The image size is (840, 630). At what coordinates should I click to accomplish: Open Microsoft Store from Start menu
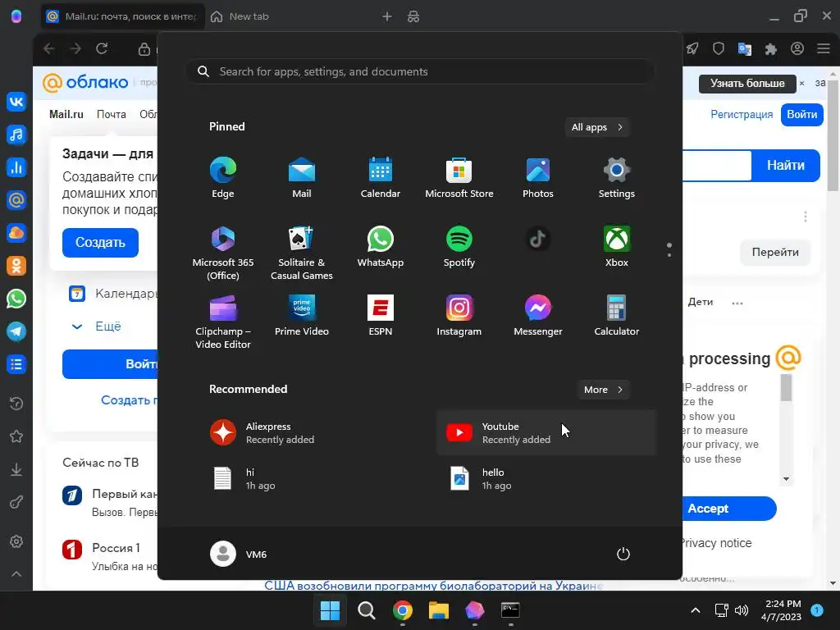pyautogui.click(x=459, y=178)
